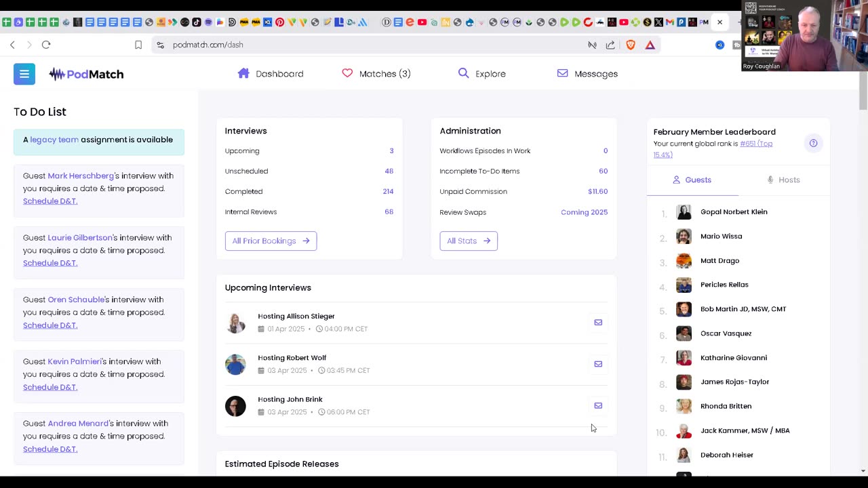Open the legacy team assignment link

click(x=54, y=140)
